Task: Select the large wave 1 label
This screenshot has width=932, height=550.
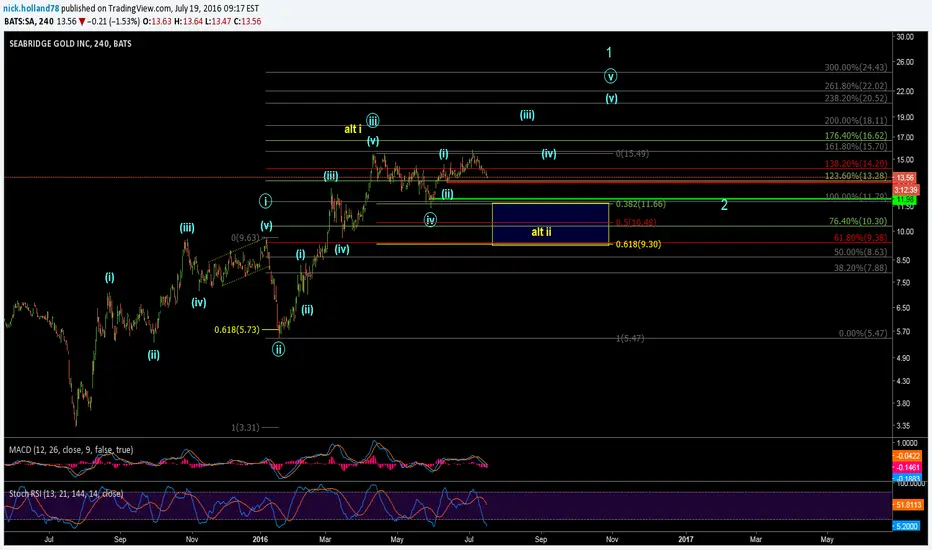Action: 609,53
